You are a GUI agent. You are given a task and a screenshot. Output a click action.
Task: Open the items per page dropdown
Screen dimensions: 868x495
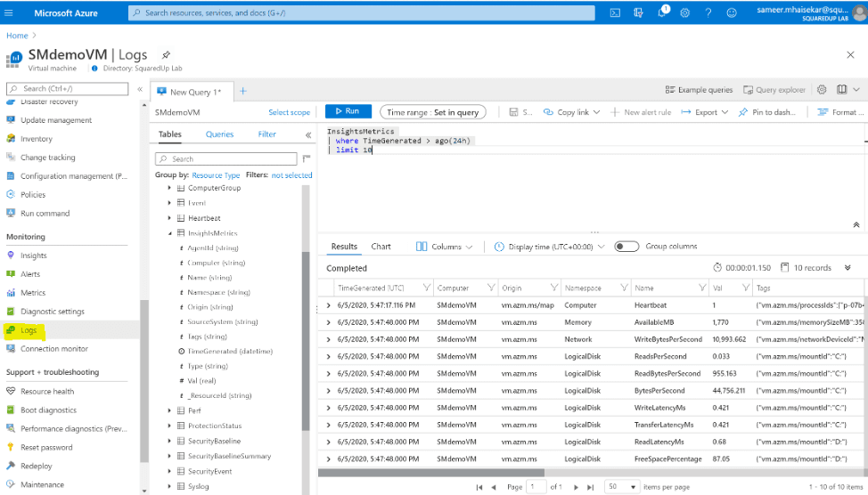(622, 487)
